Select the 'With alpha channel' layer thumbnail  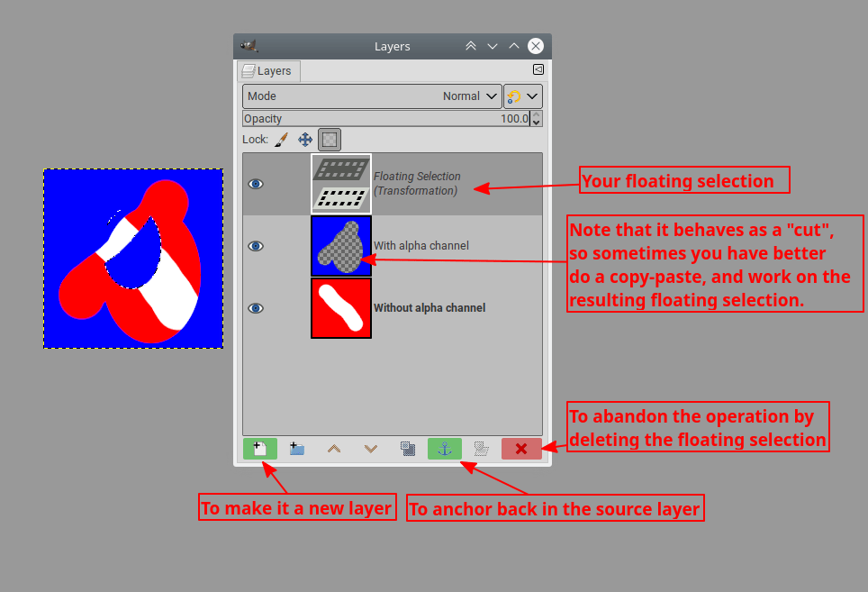[x=341, y=246]
